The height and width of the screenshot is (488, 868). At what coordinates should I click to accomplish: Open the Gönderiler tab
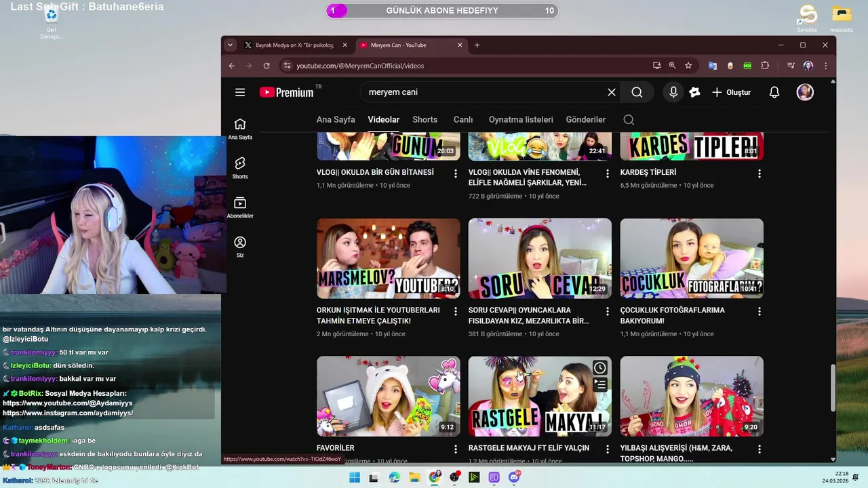click(586, 119)
